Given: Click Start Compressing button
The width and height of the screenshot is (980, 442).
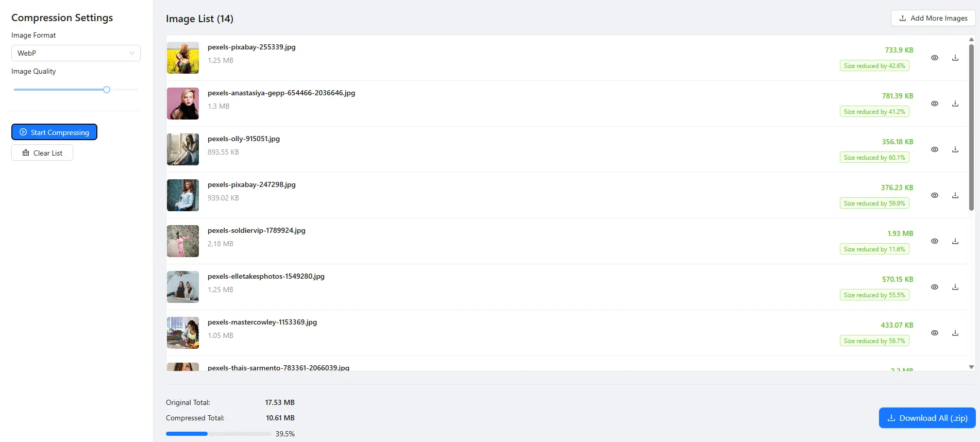Looking at the screenshot, I should [x=54, y=132].
